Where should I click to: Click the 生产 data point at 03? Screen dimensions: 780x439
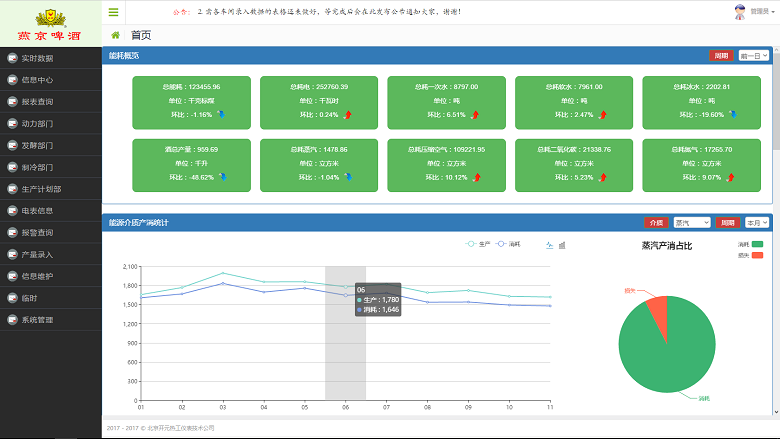coord(223,273)
